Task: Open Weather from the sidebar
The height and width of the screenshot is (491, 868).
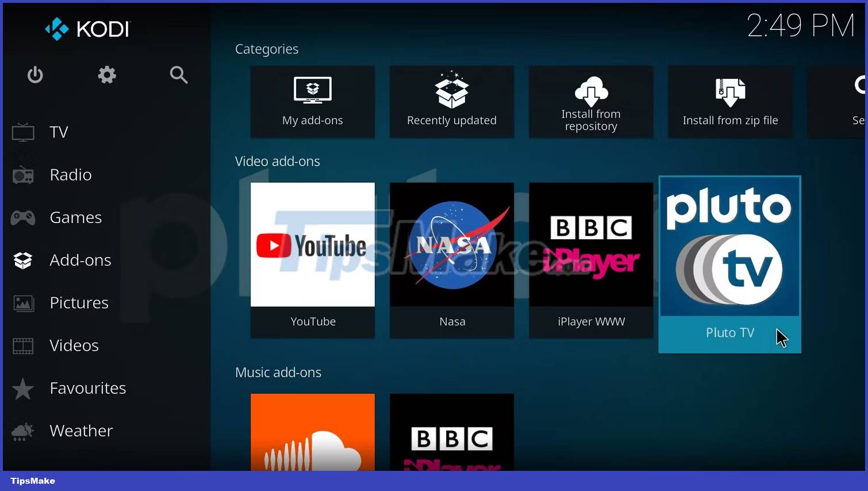Action: click(81, 431)
